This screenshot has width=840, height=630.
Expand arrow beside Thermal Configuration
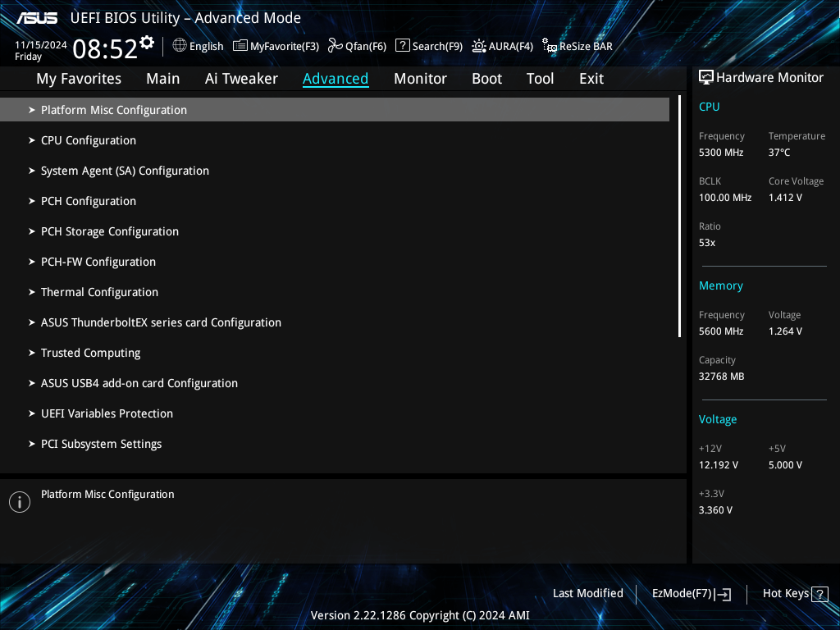(32, 292)
